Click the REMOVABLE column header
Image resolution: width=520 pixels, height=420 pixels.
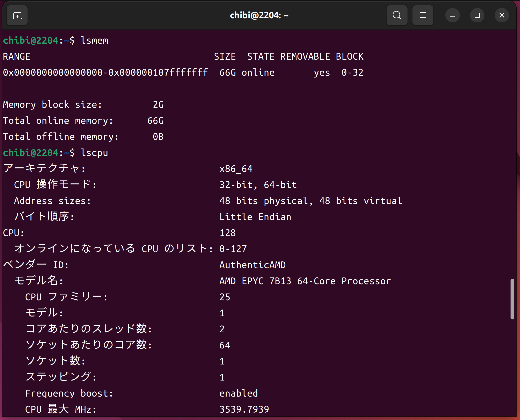pyautogui.click(x=305, y=57)
